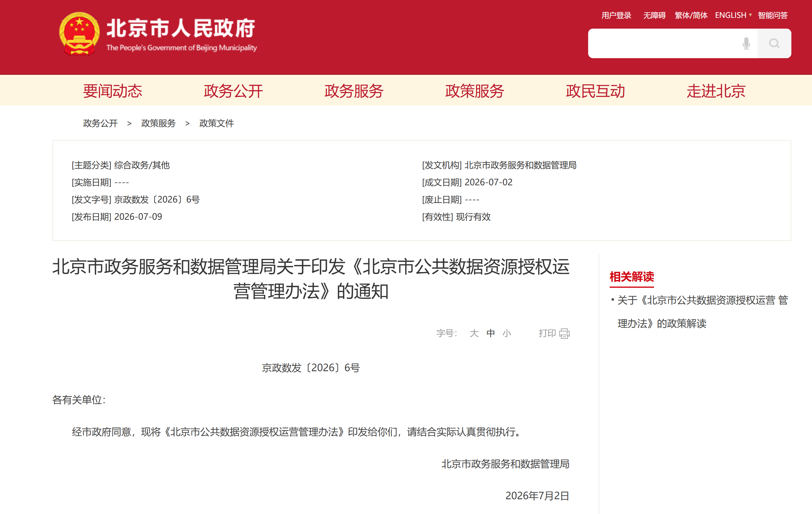Switch 繁体/简体 character set
This screenshot has height=514, width=812.
pyautogui.click(x=691, y=15)
